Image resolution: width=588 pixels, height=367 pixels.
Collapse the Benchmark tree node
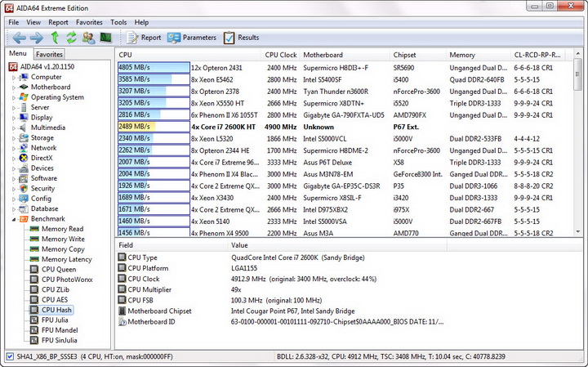(x=14, y=219)
